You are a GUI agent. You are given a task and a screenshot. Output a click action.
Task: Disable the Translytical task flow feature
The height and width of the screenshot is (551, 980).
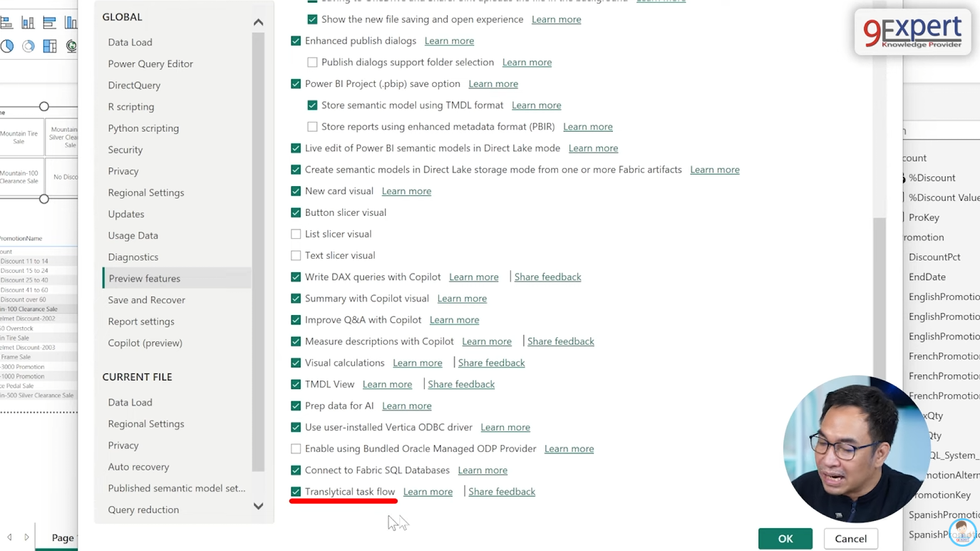coord(296,491)
